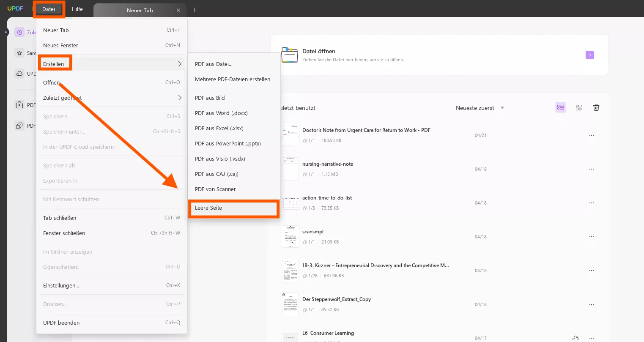Open the Datei menu
644x342 pixels.
(49, 9)
